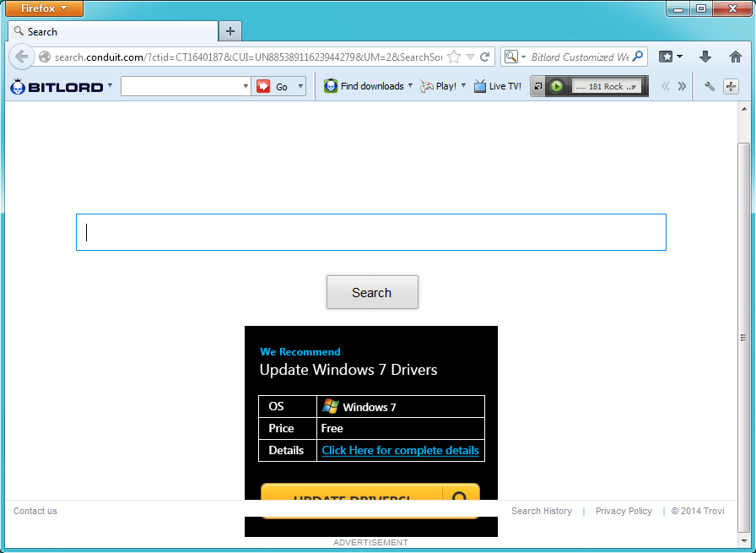Open the Firefox bookmarks menu button
The width and height of the screenshot is (756, 553).
pyautogui.click(x=666, y=57)
